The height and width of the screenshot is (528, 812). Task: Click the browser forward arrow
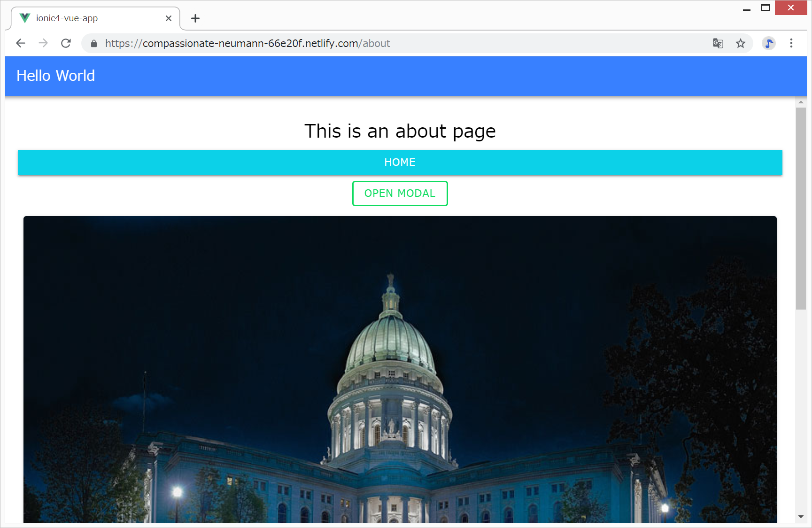pos(43,43)
